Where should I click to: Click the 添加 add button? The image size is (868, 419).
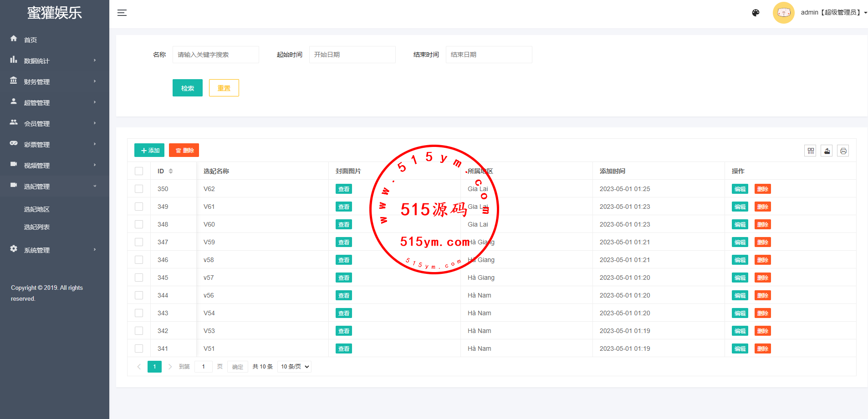click(x=149, y=150)
